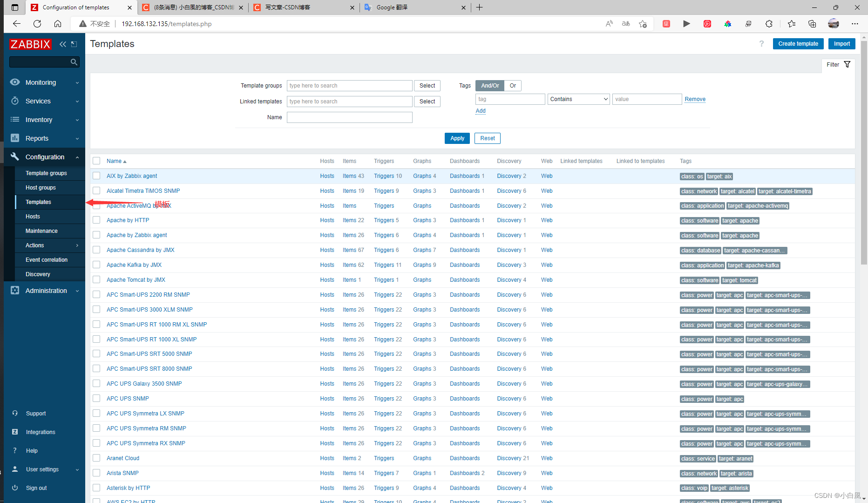Screen dimensions: 868x503
Task: Open the Contains tag operator dropdown
Action: pyautogui.click(x=579, y=99)
